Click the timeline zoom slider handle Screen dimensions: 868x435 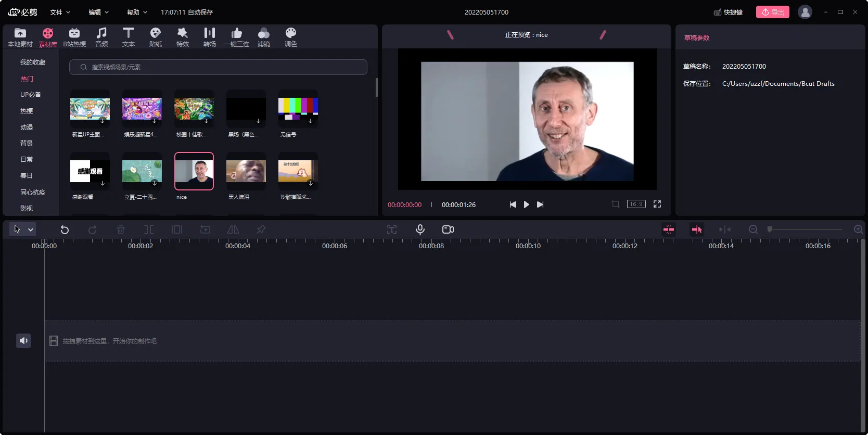tap(770, 229)
